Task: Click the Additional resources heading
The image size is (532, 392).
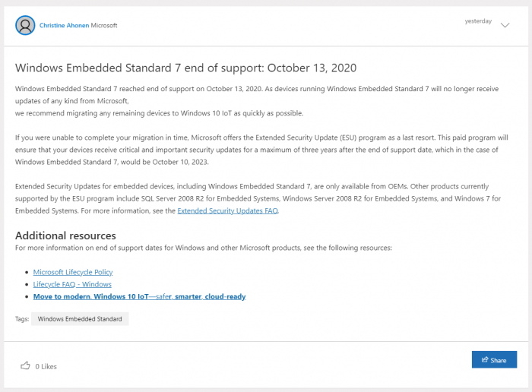Action: coord(65,236)
